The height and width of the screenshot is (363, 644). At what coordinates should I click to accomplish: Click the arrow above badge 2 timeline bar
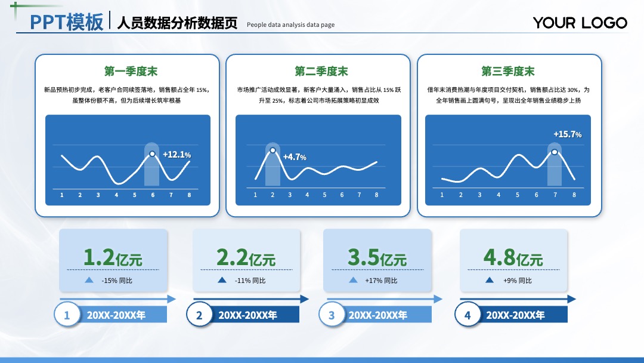251,299
